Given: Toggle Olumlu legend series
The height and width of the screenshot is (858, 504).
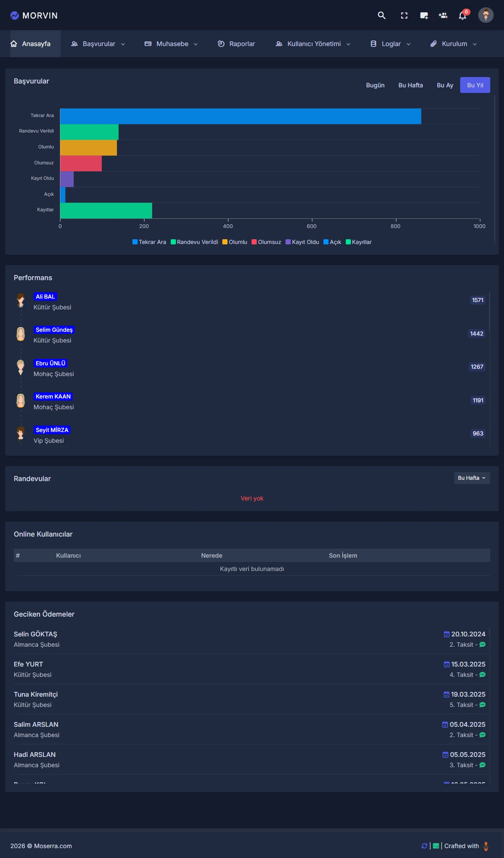Looking at the screenshot, I should tap(235, 242).
